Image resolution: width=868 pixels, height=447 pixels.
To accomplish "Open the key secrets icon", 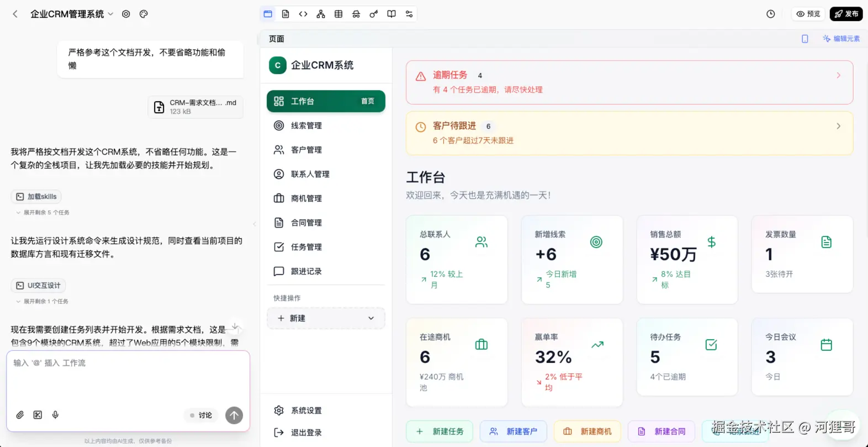I will point(374,14).
